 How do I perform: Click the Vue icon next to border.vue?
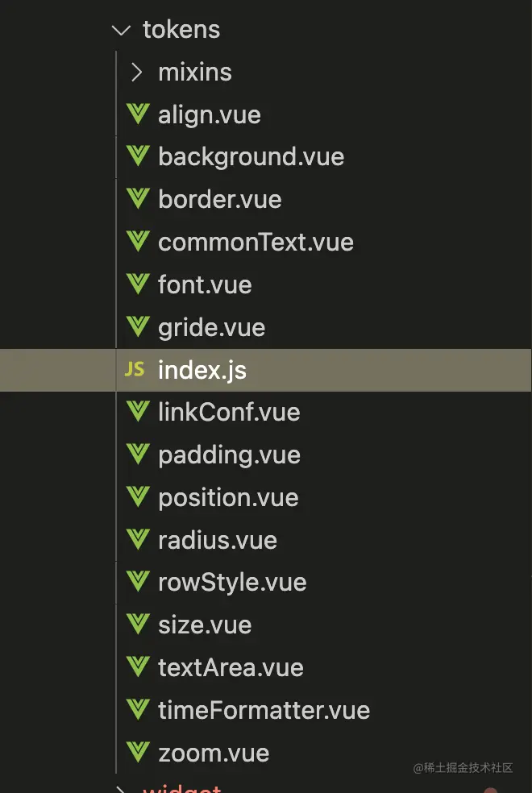[x=138, y=199]
